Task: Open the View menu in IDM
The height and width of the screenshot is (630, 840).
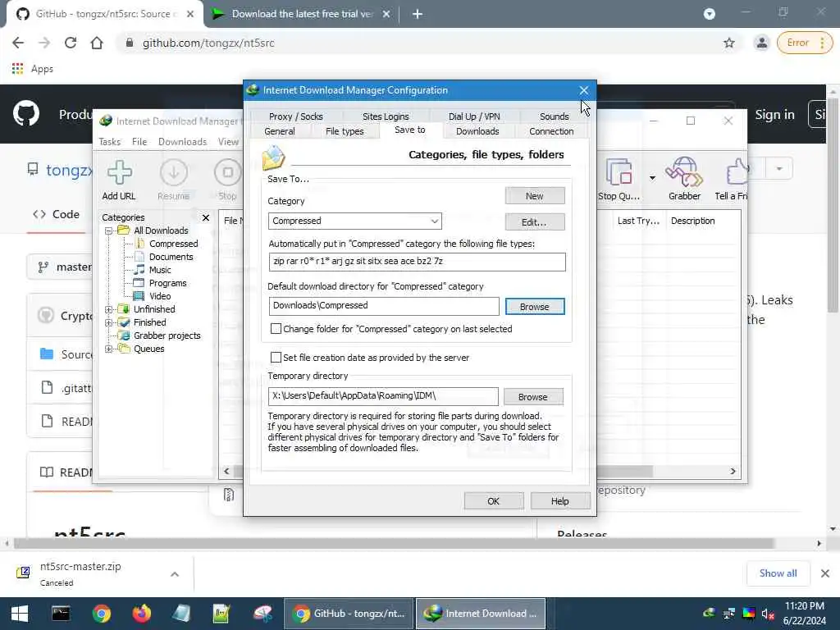Action: coord(228,142)
